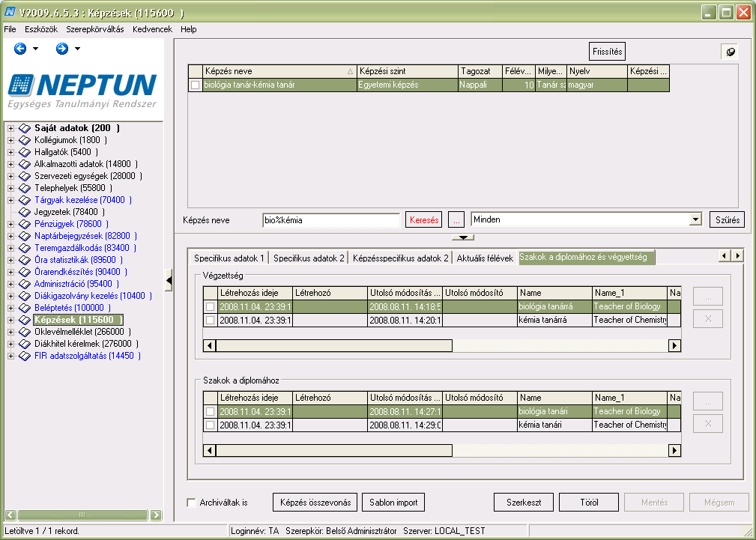Expand the Pénzügyek tree node
This screenshot has height=540, width=756.
[10, 224]
